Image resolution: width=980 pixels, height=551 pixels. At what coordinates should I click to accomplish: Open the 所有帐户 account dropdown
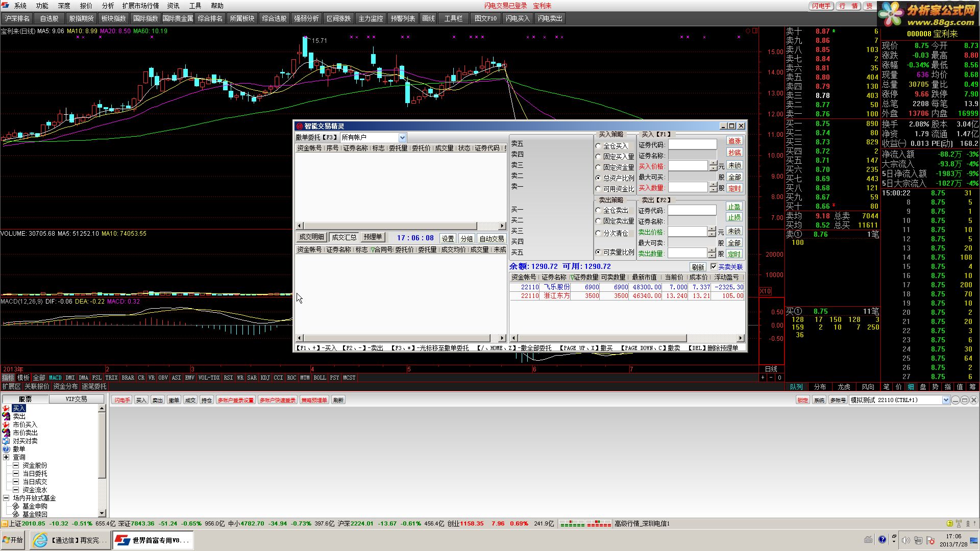click(x=402, y=137)
